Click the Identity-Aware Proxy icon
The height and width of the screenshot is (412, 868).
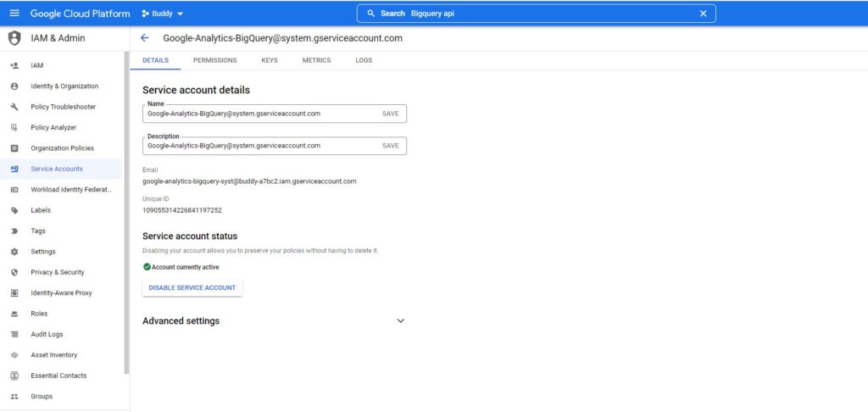(x=15, y=293)
